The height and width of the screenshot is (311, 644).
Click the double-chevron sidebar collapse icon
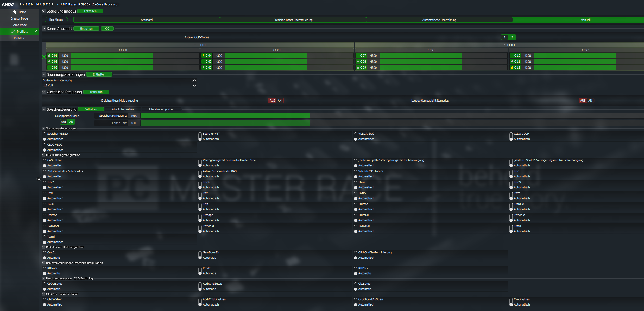pyautogui.click(x=39, y=179)
